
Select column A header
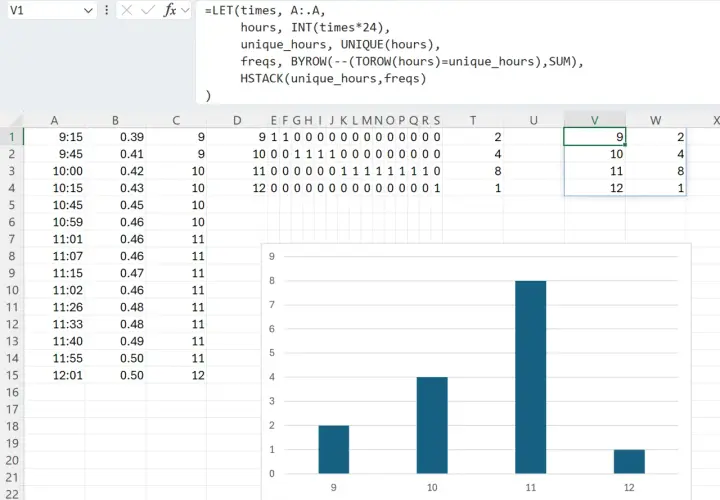pos(54,120)
